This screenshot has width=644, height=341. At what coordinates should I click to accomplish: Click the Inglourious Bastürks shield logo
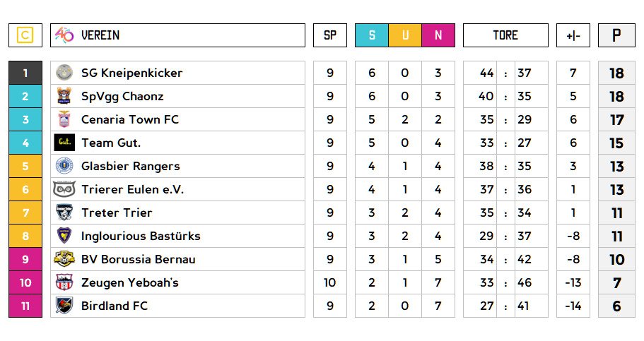pos(64,236)
